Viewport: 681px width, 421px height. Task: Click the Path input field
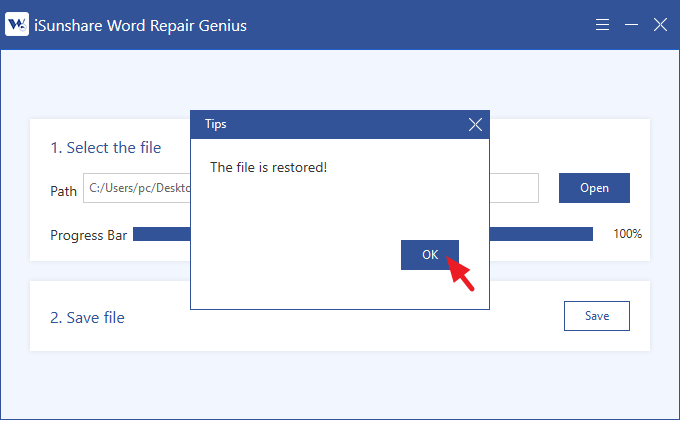point(311,188)
